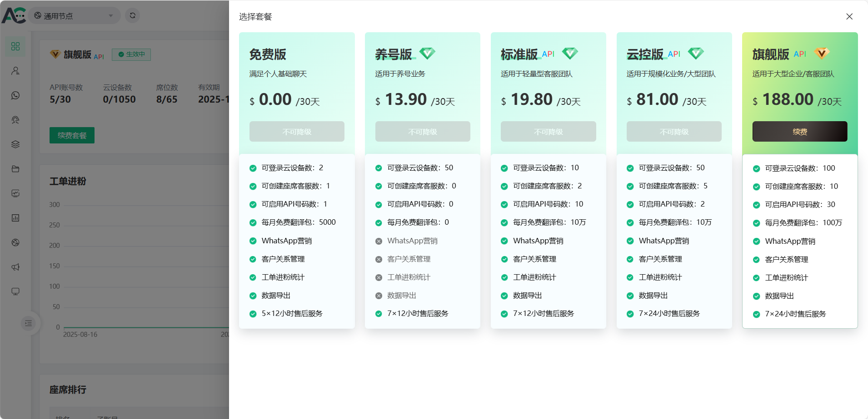Click the 养号版 green diamond icon
The image size is (868, 419).
[427, 54]
